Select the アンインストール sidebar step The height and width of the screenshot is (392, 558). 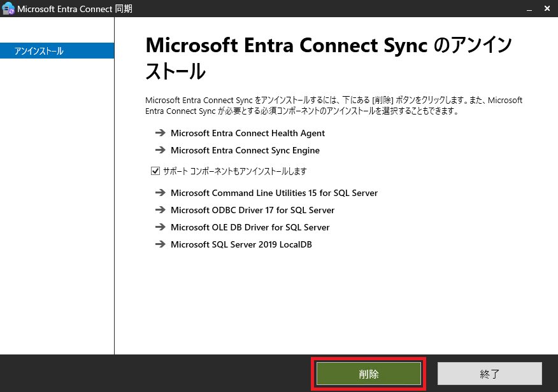(x=57, y=51)
